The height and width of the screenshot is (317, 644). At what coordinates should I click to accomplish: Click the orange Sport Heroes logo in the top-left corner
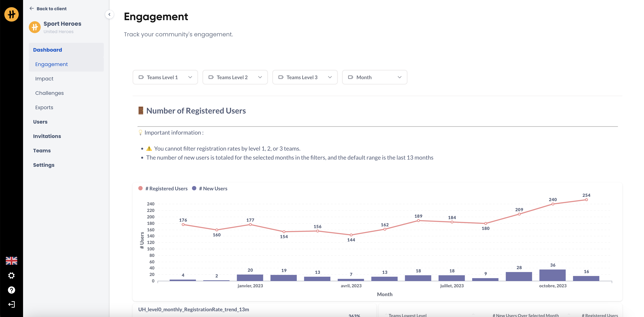(x=12, y=14)
